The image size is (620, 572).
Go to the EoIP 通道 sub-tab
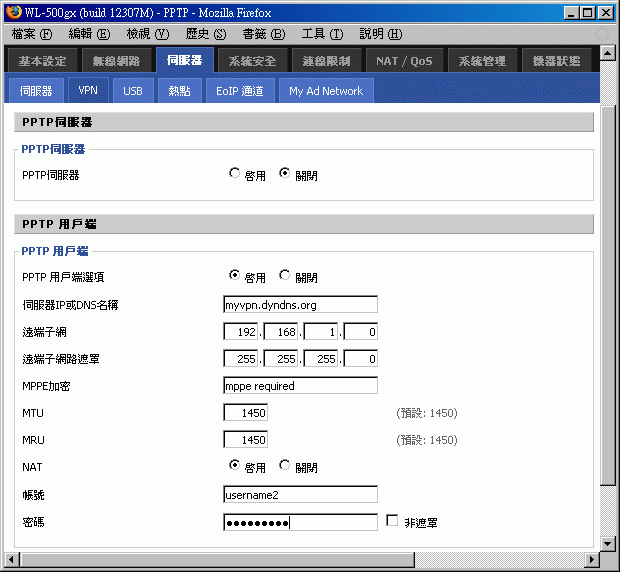[x=240, y=91]
